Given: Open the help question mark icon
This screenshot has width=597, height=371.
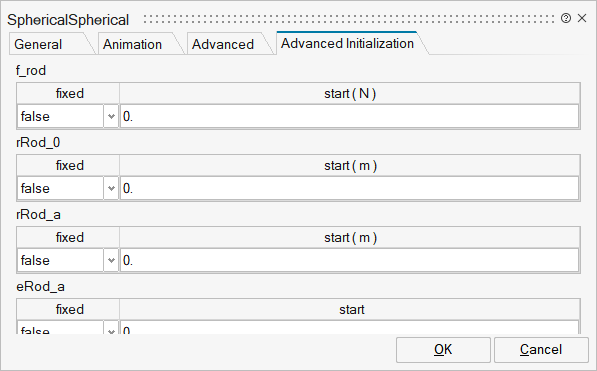Looking at the screenshot, I should click(x=566, y=18).
